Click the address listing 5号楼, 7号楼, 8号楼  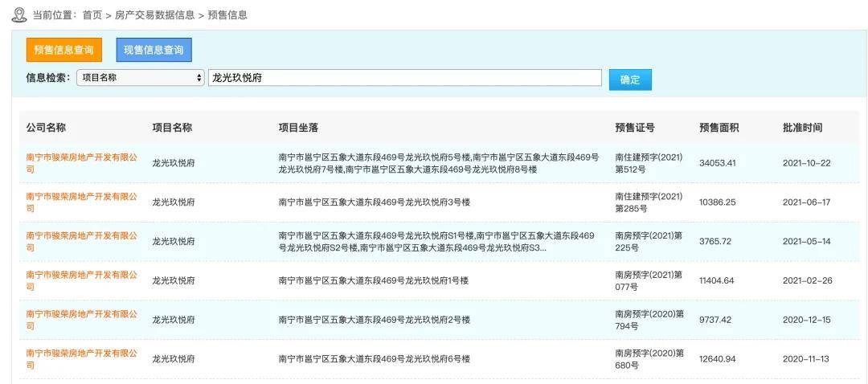pos(439,163)
